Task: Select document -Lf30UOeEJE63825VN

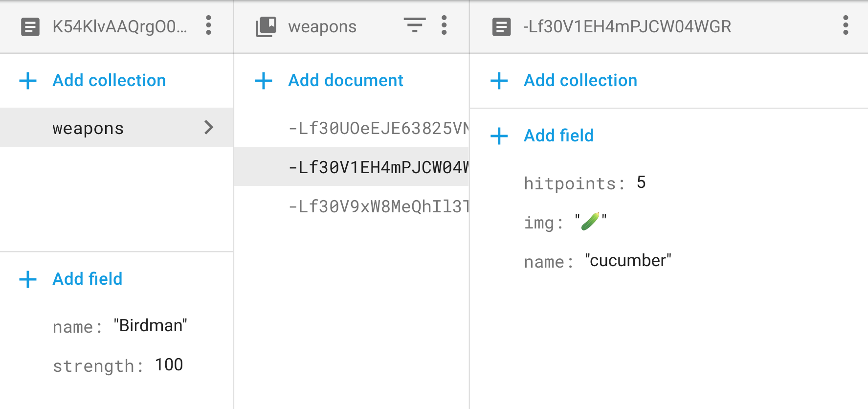Action: click(x=372, y=127)
